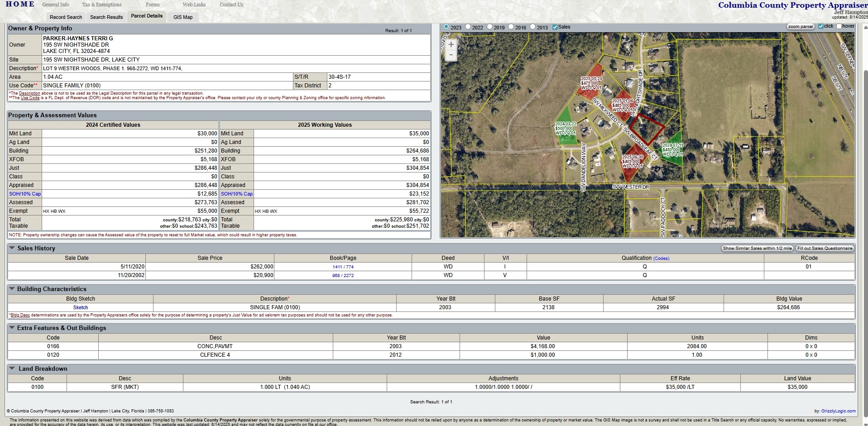
Task: Collapse Extra Features & Out Buildings arrow
Action: pyautogui.click(x=12, y=328)
